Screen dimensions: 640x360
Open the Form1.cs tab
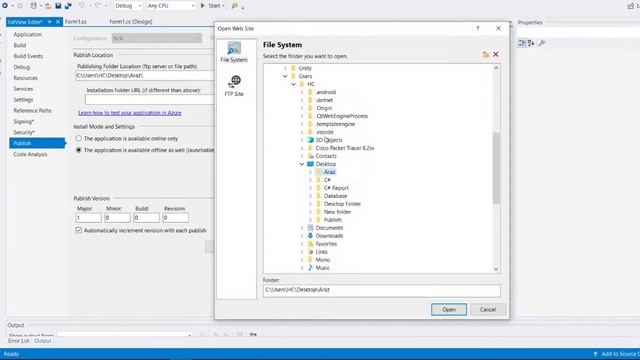pyautogui.click(x=76, y=22)
